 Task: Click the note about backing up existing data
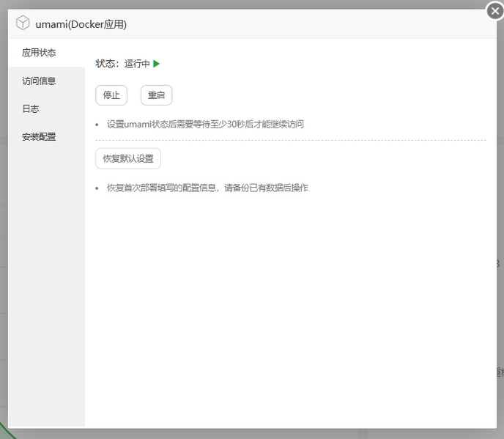pos(207,188)
